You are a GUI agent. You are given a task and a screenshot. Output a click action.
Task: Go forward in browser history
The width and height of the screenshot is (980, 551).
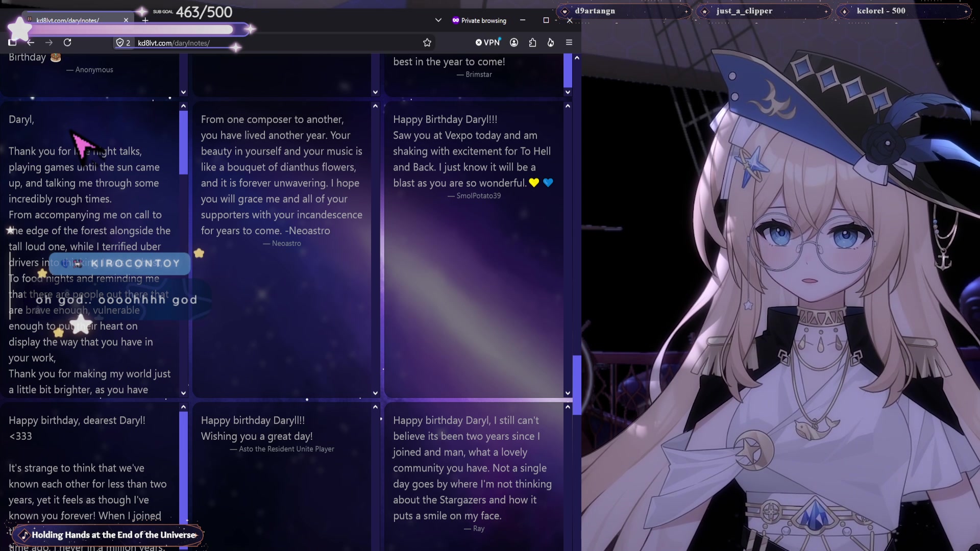point(49,43)
